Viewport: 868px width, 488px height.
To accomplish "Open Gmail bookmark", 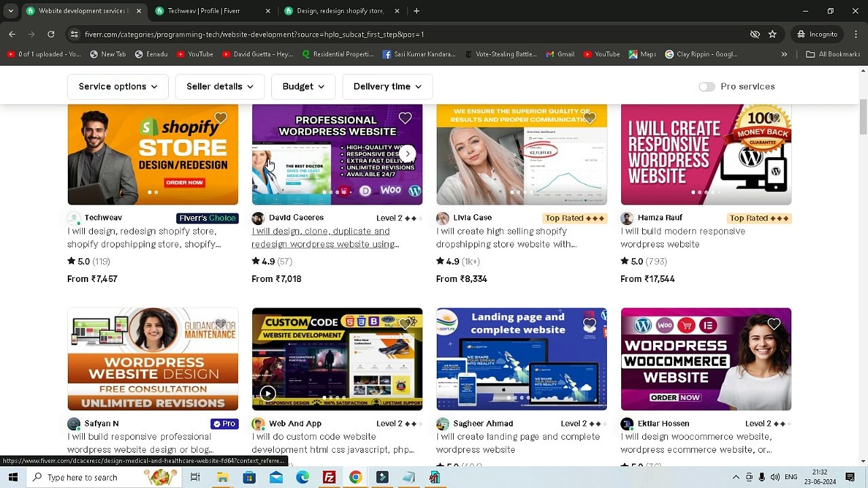I will coord(560,54).
